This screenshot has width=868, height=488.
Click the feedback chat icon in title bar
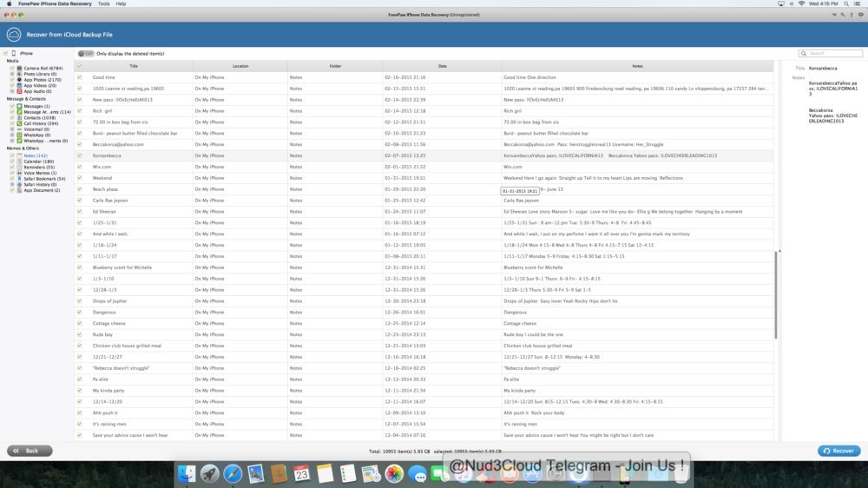tap(860, 15)
